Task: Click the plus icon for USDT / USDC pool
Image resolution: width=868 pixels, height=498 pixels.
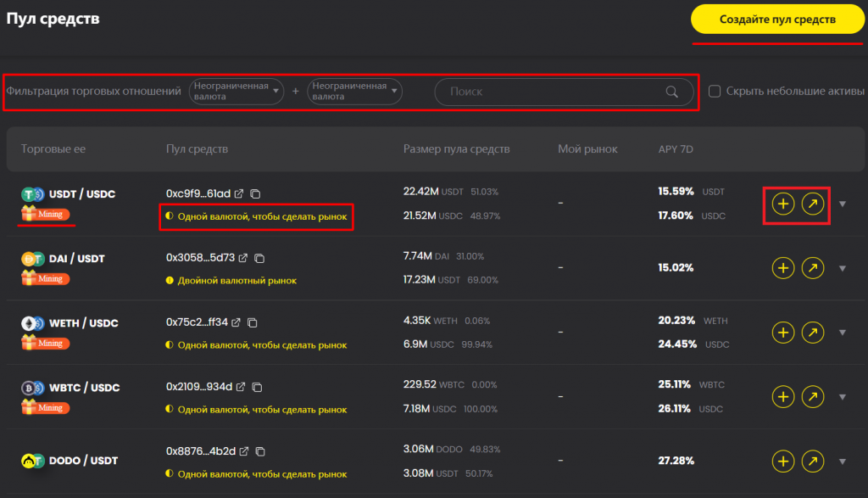Action: (783, 204)
